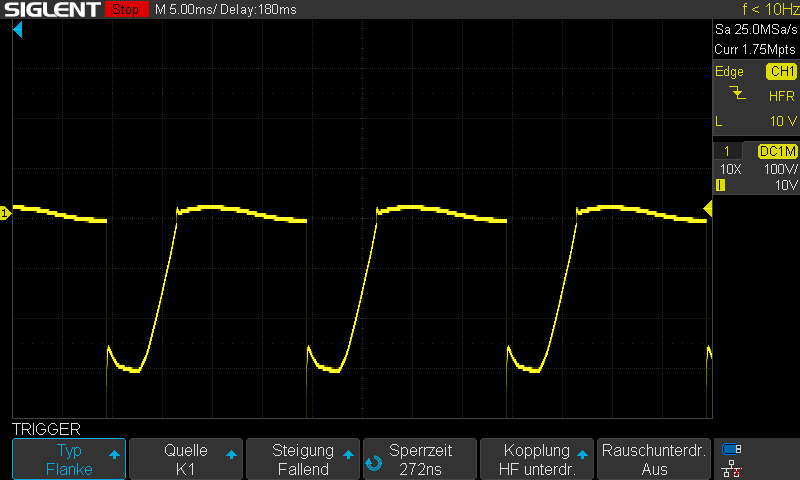Click the 10X probe attenuation value
Image resolution: width=800 pixels, height=480 pixels.
pyautogui.click(x=731, y=169)
